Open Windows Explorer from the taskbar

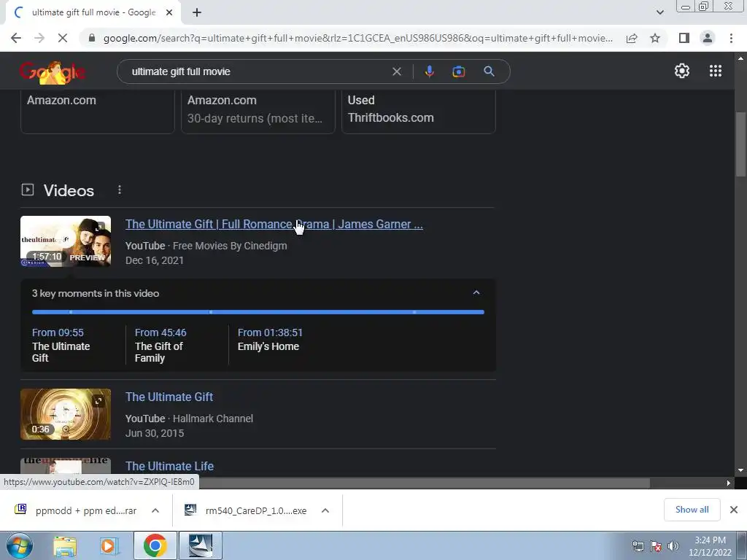(65, 545)
